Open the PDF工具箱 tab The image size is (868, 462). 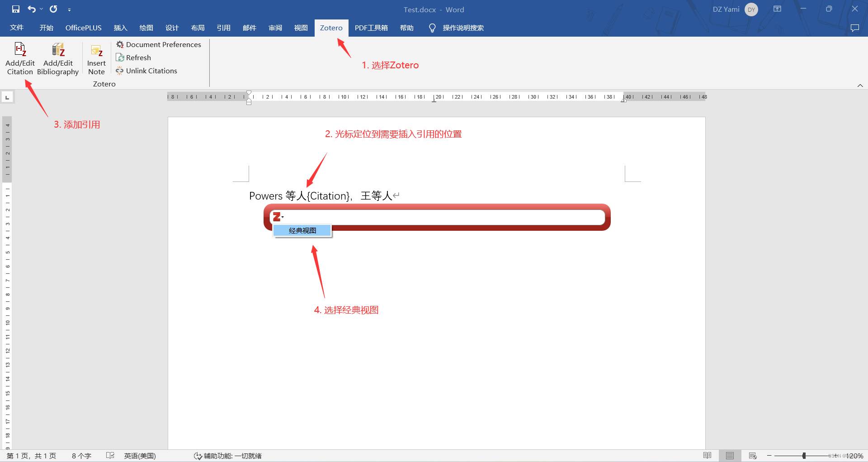(371, 28)
